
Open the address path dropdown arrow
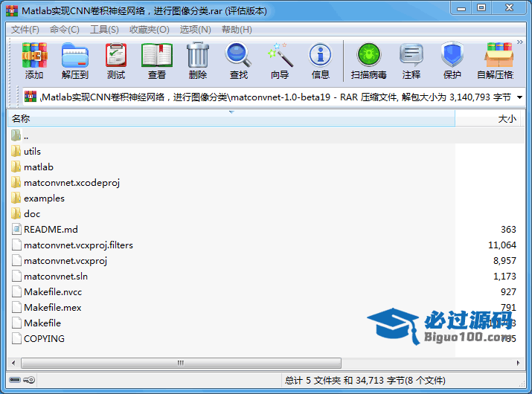519,97
